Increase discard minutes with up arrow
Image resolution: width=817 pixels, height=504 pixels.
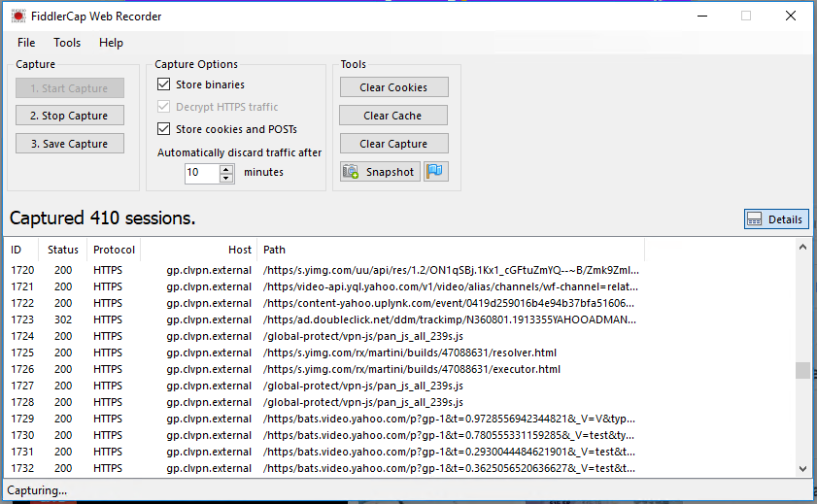(226, 168)
